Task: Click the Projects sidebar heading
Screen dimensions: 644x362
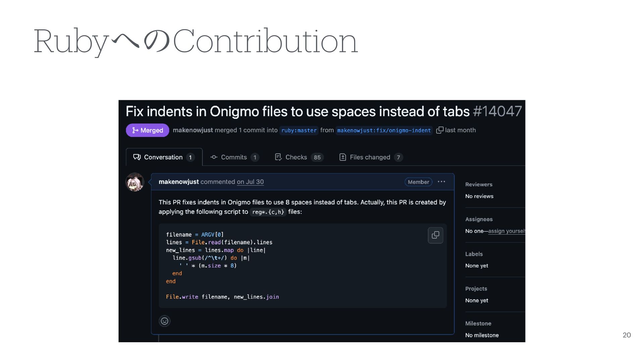Action: [476, 289]
